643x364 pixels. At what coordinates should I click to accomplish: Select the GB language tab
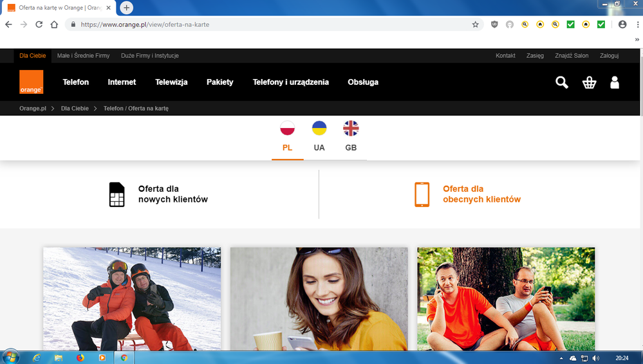click(351, 147)
